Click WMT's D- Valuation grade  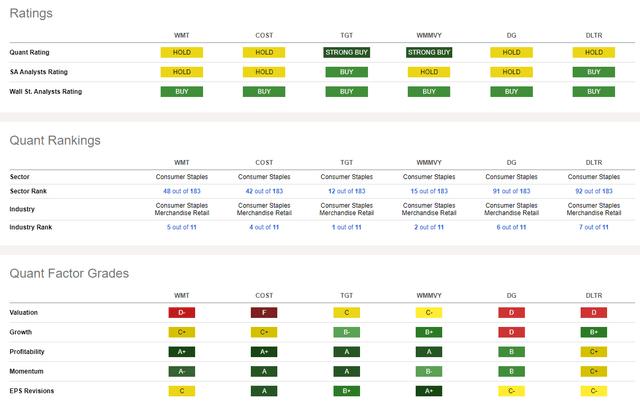click(x=182, y=313)
